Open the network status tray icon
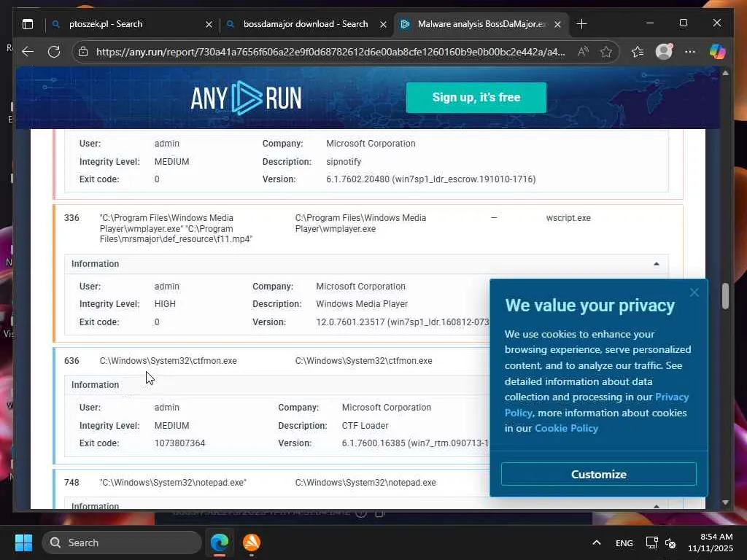This screenshot has height=560, width=747. click(x=651, y=542)
